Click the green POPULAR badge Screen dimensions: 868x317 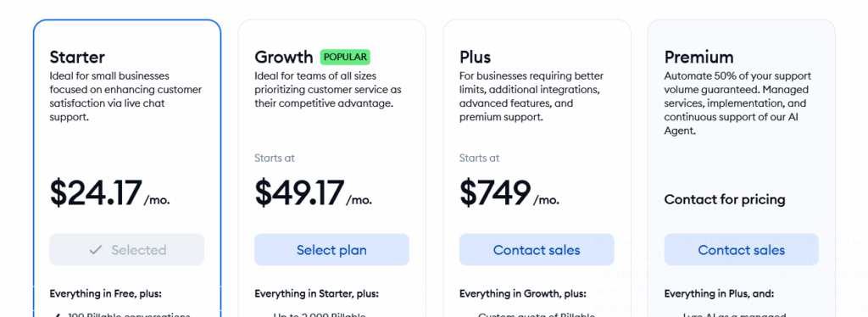tap(345, 57)
